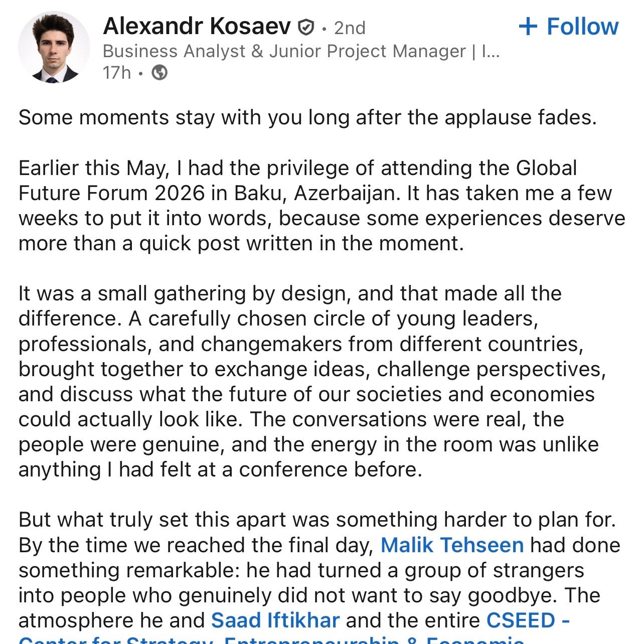Open the Malik Tehseen mention
The width and height of the screenshot is (644, 644).
pyautogui.click(x=452, y=545)
